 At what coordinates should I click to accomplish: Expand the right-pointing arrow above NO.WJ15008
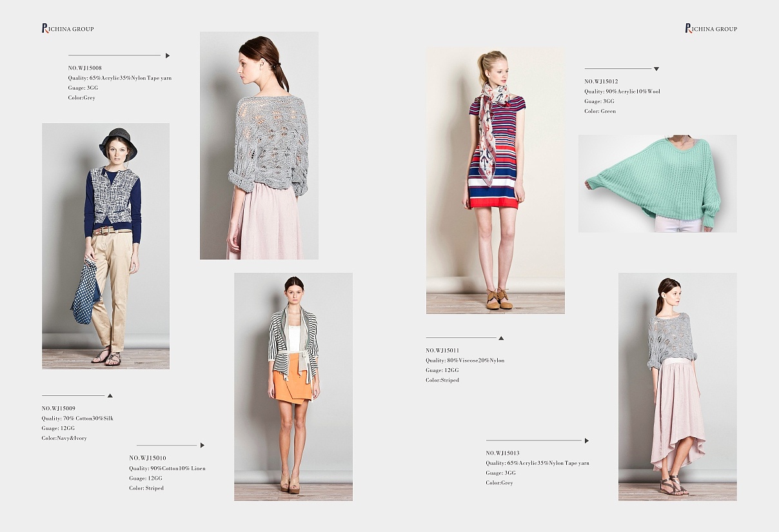pos(168,55)
